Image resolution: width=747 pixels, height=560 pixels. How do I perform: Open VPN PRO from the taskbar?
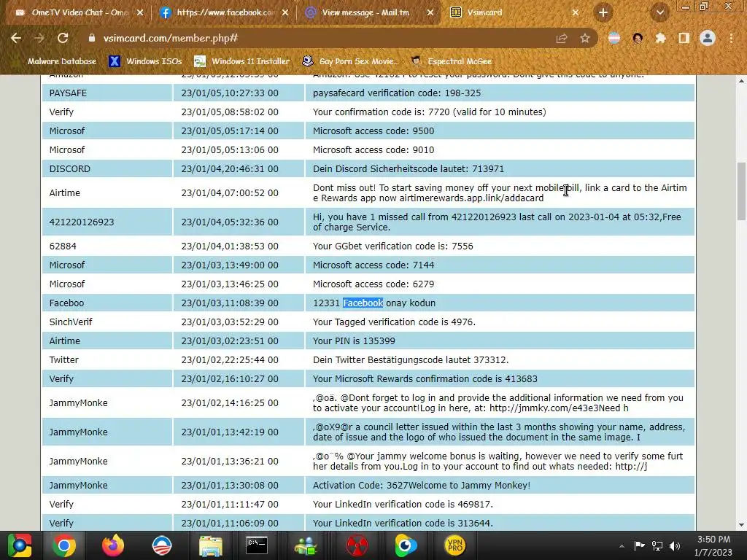point(454,545)
